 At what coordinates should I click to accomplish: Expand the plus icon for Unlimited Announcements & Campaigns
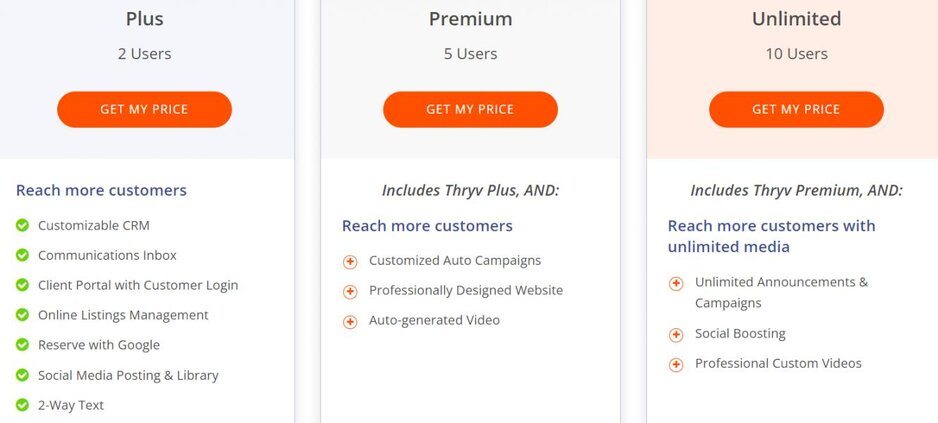pyautogui.click(x=676, y=284)
